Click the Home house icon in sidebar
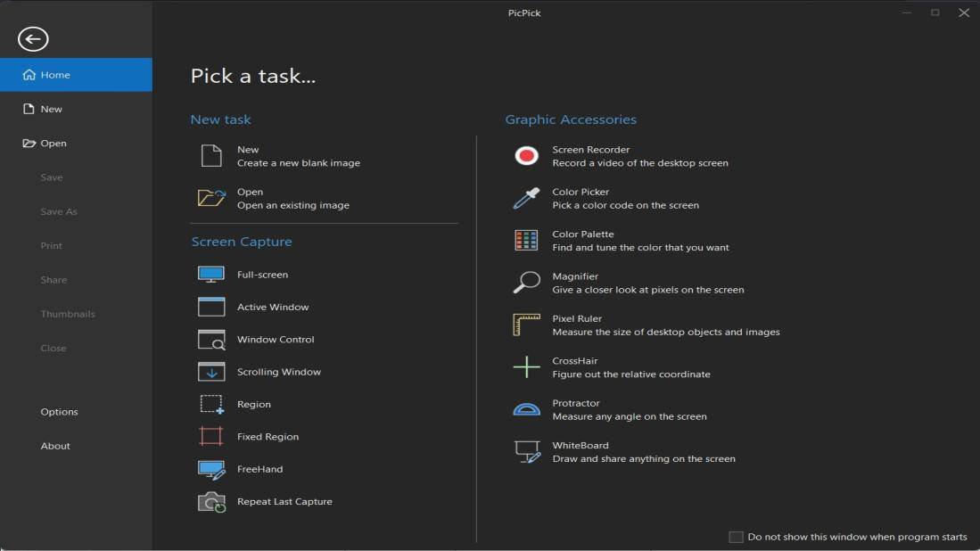Viewport: 980px width, 551px height. coord(29,75)
